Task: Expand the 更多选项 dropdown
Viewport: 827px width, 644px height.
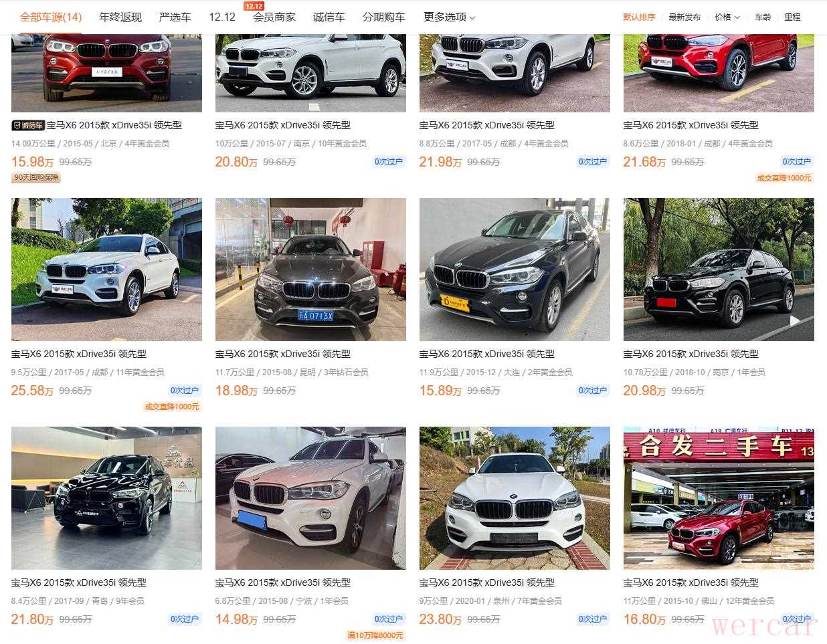Action: (449, 17)
